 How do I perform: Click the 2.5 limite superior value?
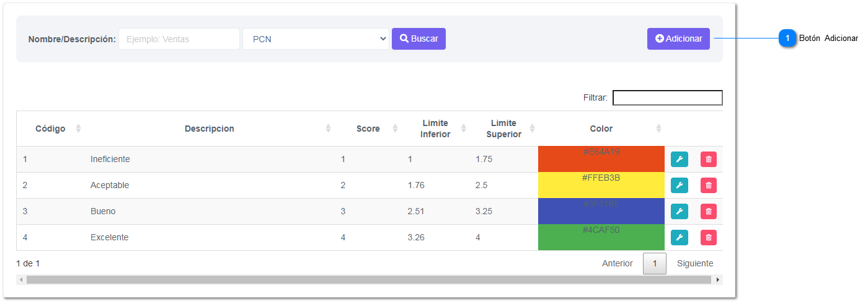point(482,186)
